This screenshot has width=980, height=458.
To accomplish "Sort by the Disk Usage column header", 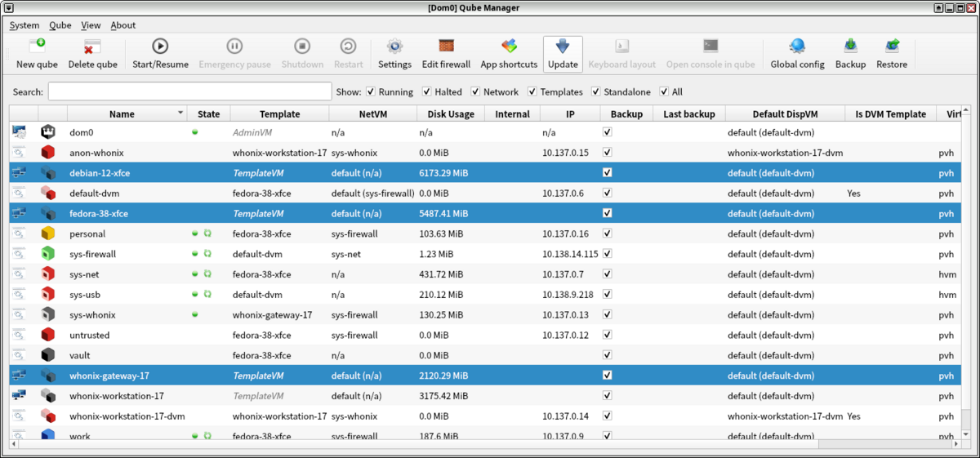I will coord(451,114).
